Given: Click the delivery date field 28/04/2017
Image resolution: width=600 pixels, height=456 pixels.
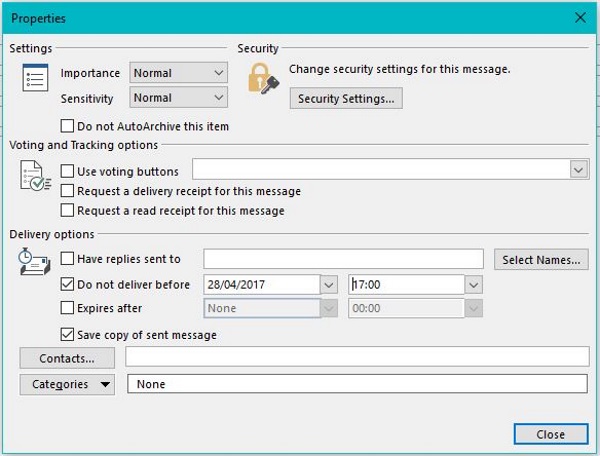Looking at the screenshot, I should coord(262,285).
